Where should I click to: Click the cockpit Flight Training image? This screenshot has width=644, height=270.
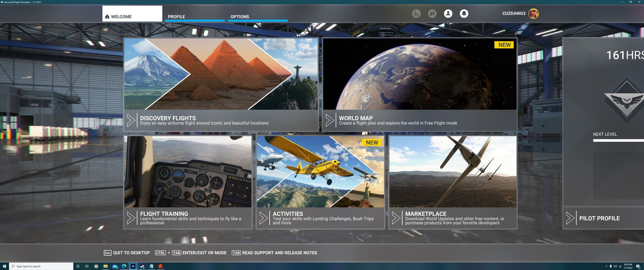tap(188, 172)
